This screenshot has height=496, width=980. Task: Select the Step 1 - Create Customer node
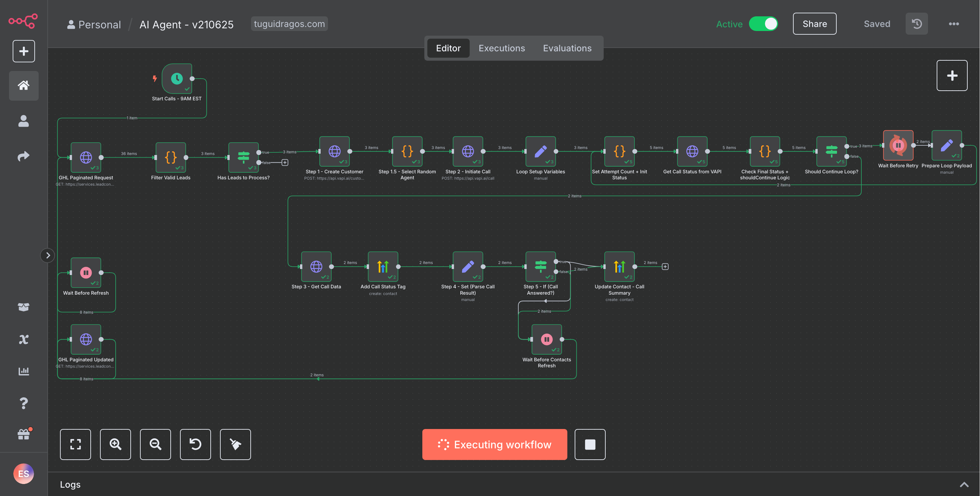tap(334, 151)
